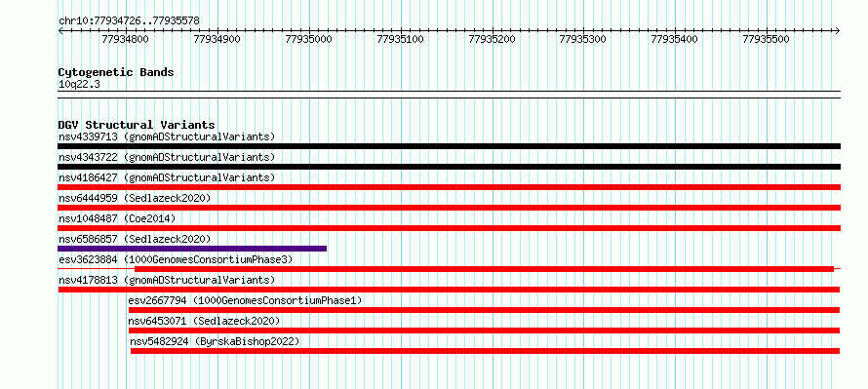Click the red bar under esv3623884
868x389 pixels.
click(x=484, y=269)
